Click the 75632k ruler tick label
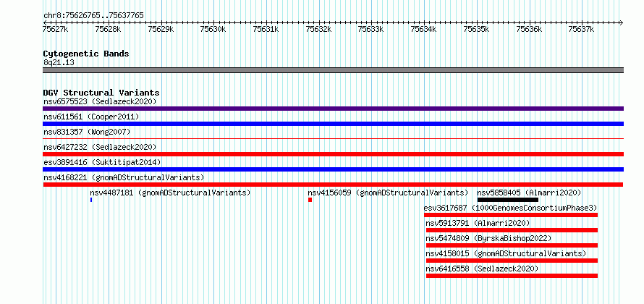 318,29
